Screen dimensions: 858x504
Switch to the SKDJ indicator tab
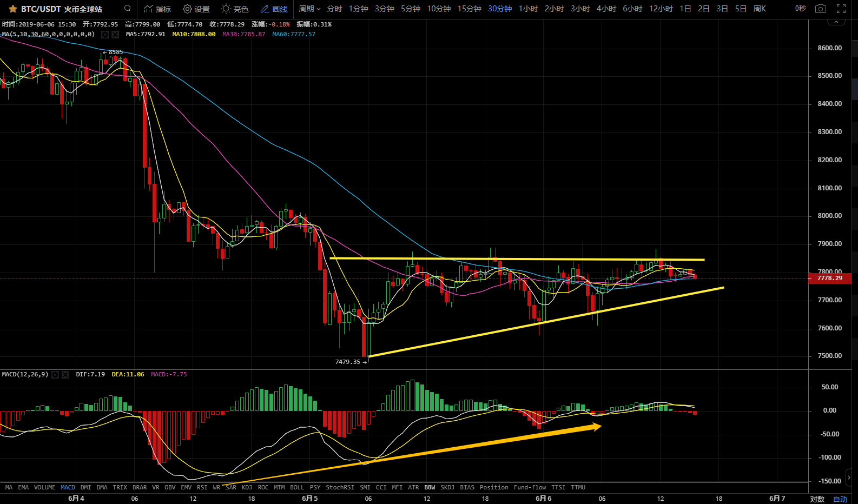point(447,487)
